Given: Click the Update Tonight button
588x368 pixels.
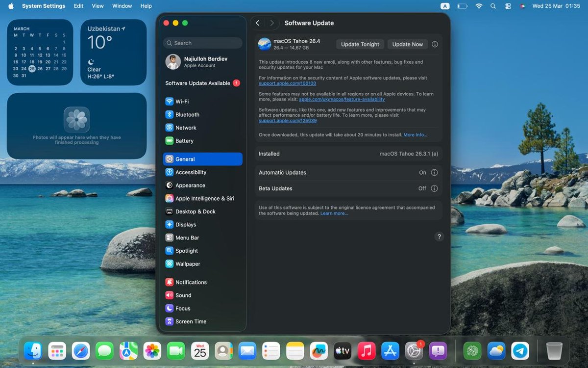Looking at the screenshot, I should coord(360,44).
